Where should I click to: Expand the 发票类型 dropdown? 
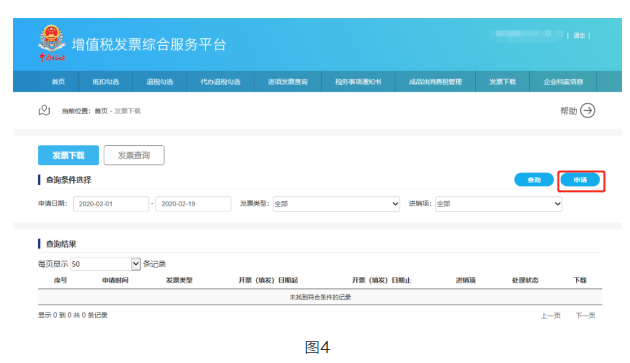pyautogui.click(x=336, y=204)
